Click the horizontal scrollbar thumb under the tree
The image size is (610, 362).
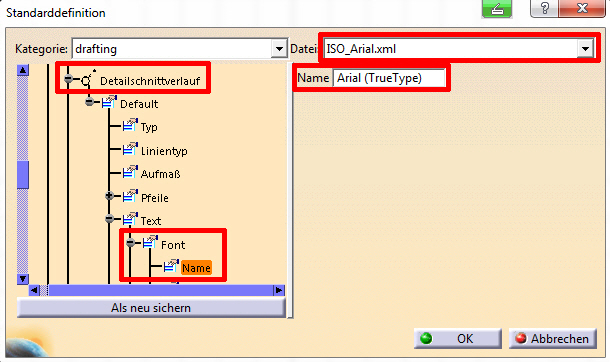[x=161, y=290]
